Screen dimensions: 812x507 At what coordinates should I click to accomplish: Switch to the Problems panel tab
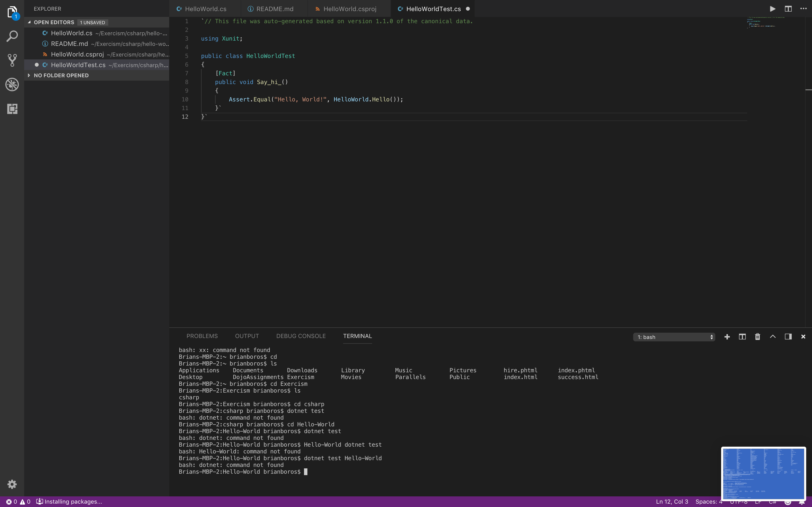point(202,336)
